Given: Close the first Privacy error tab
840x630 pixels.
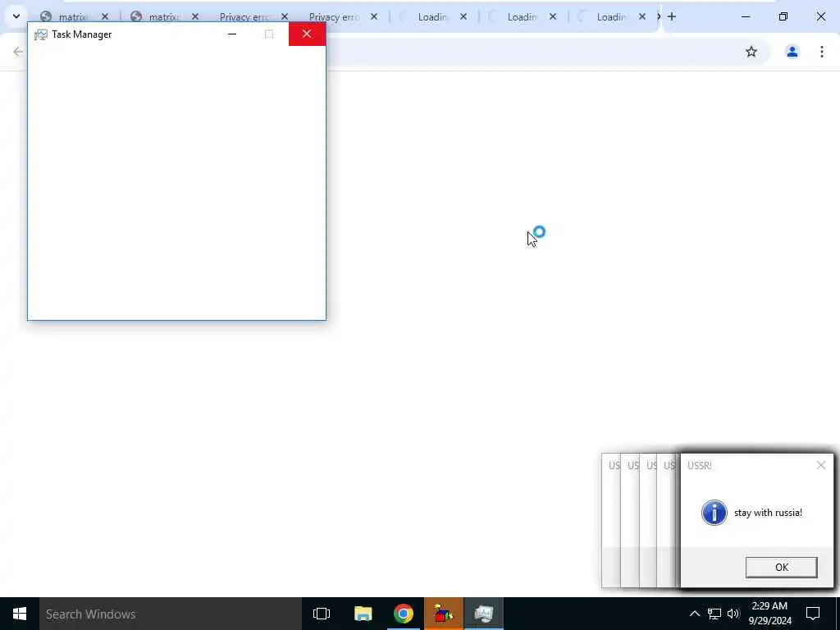Looking at the screenshot, I should click(x=285, y=16).
